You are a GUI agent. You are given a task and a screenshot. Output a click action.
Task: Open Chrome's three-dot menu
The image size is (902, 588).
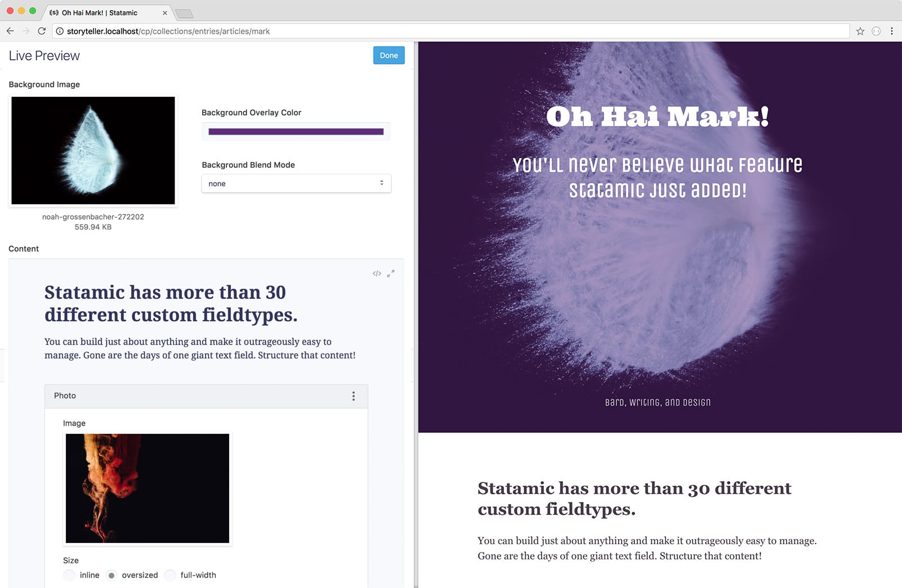tap(892, 31)
